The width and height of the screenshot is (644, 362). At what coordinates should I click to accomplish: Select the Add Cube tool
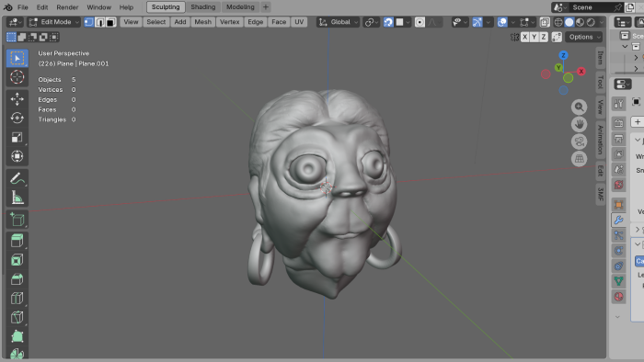tap(17, 220)
